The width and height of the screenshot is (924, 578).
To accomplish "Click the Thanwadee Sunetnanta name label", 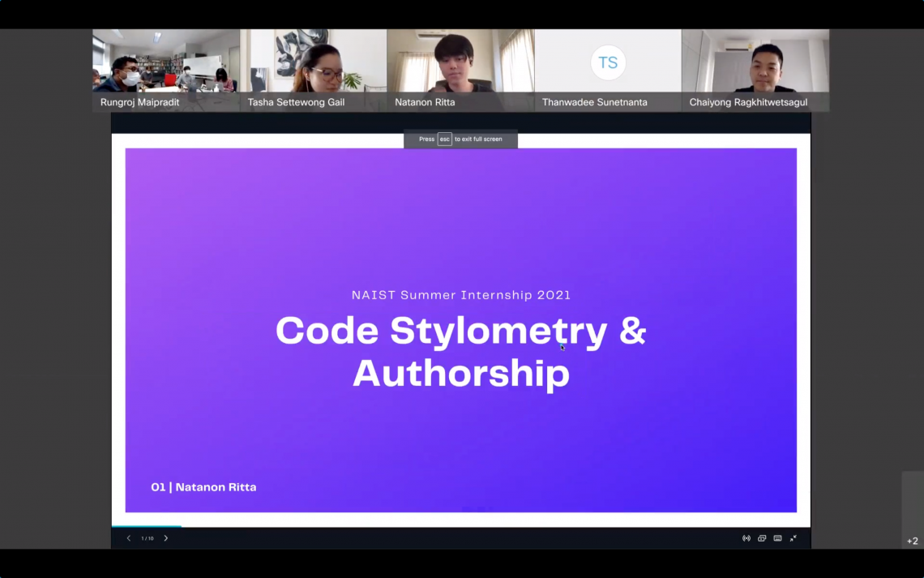I will (x=595, y=103).
